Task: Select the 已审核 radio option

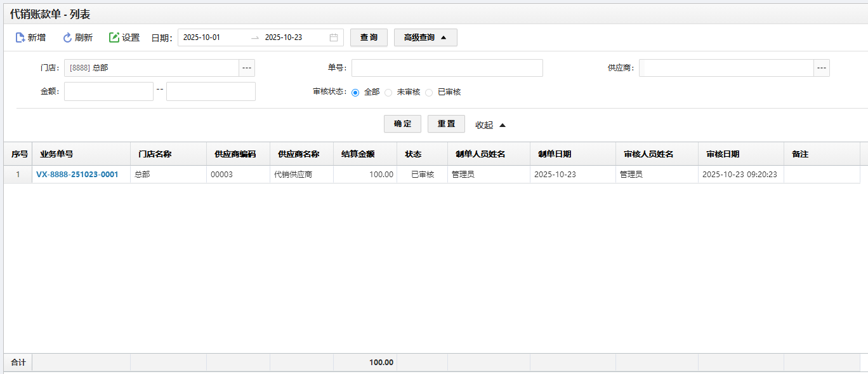Action: 429,92
